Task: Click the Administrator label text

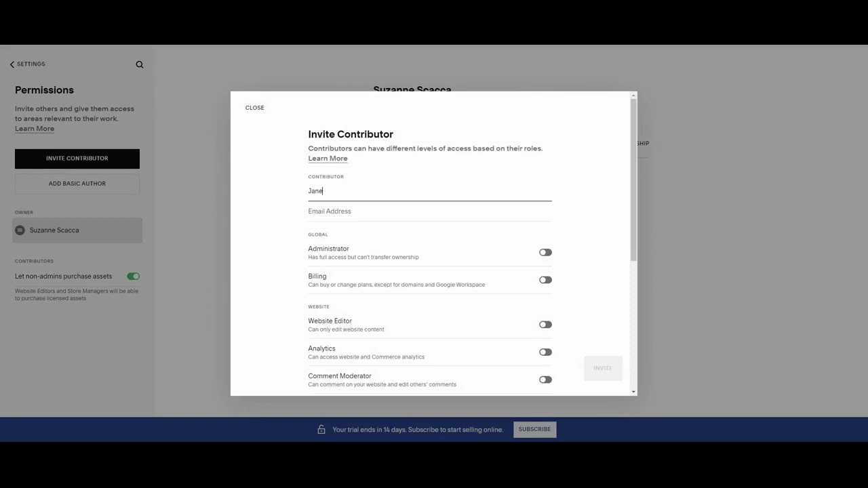Action: (x=328, y=249)
